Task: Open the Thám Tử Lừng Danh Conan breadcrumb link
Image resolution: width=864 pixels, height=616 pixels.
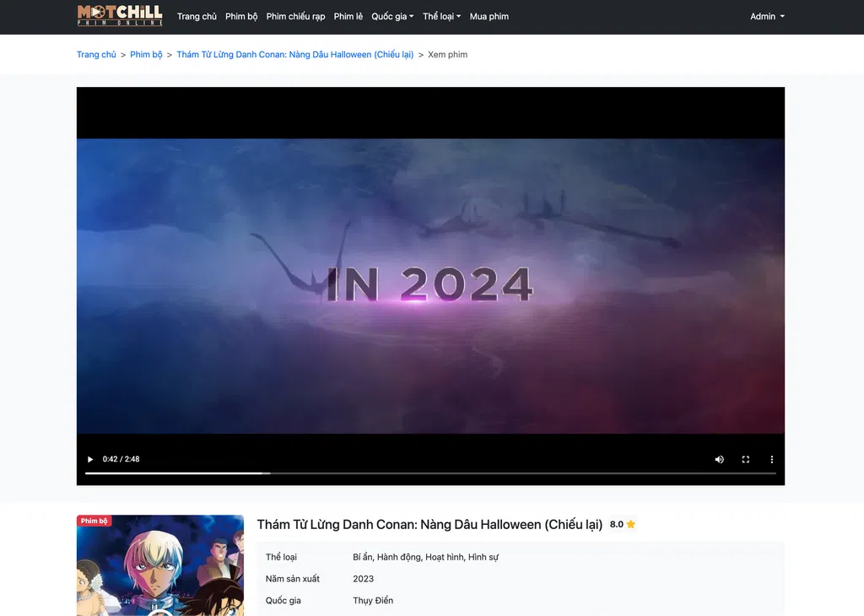Action: pyautogui.click(x=294, y=55)
